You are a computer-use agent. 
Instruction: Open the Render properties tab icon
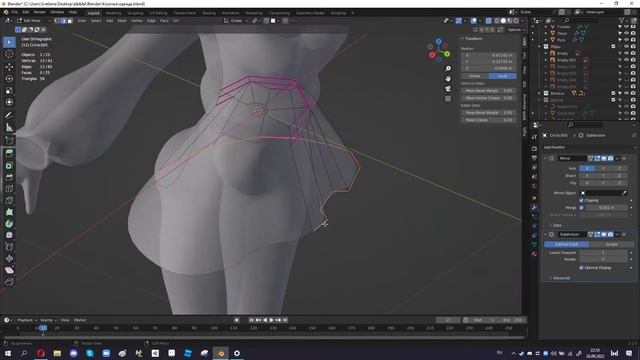534,149
